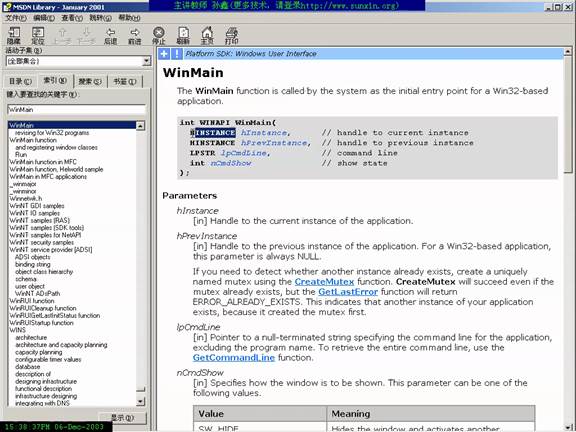The image size is (576, 432).
Task: Open the GetCommandLine function link
Action: coord(234,358)
